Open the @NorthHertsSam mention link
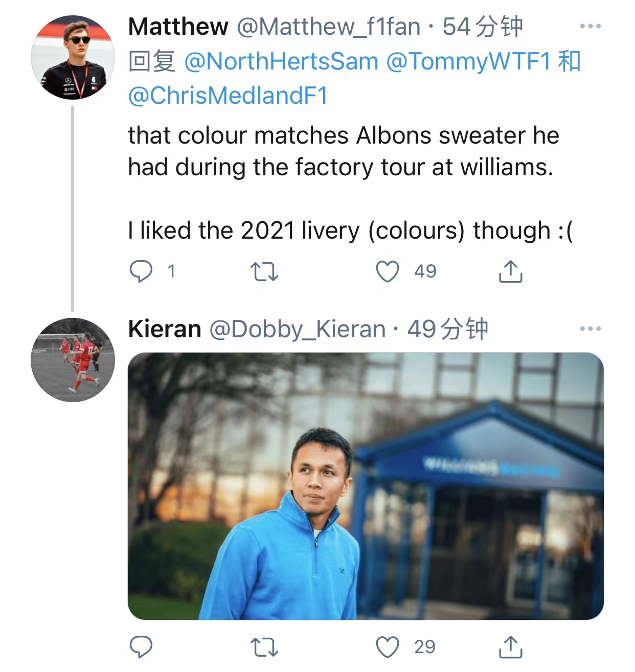Viewport: 635px width, 672px height. click(x=281, y=62)
